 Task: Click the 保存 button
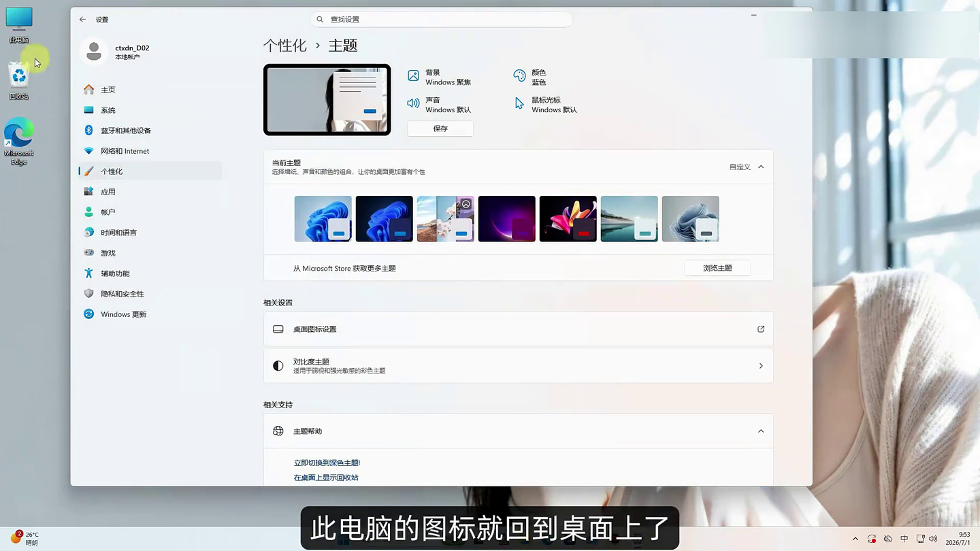click(440, 129)
